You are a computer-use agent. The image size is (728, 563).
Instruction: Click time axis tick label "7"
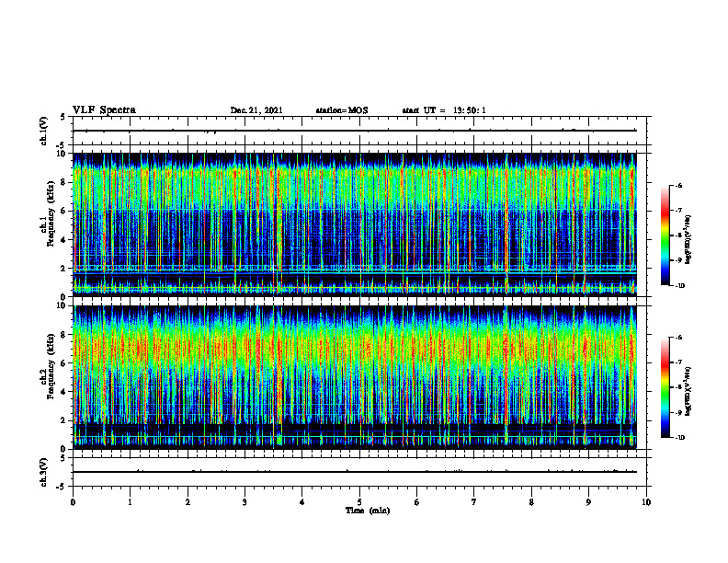(474, 502)
